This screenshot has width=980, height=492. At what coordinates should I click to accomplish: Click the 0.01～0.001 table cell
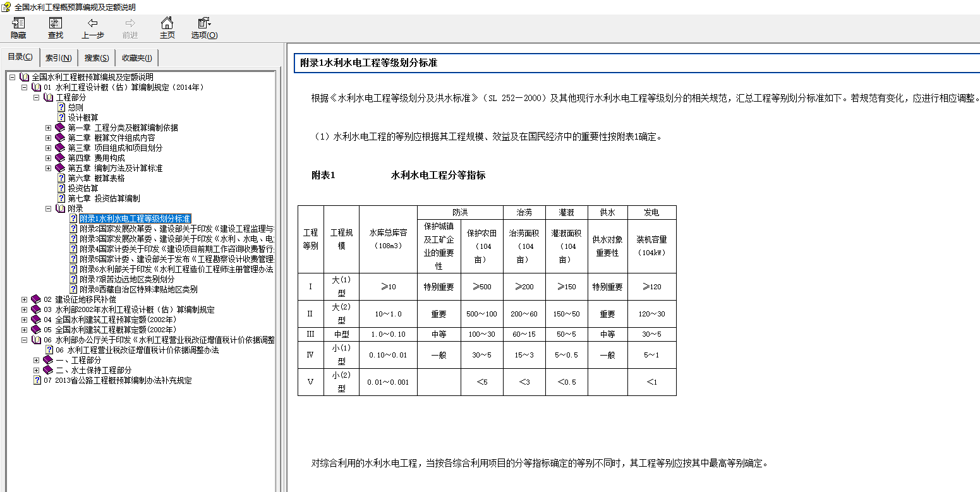coord(388,382)
